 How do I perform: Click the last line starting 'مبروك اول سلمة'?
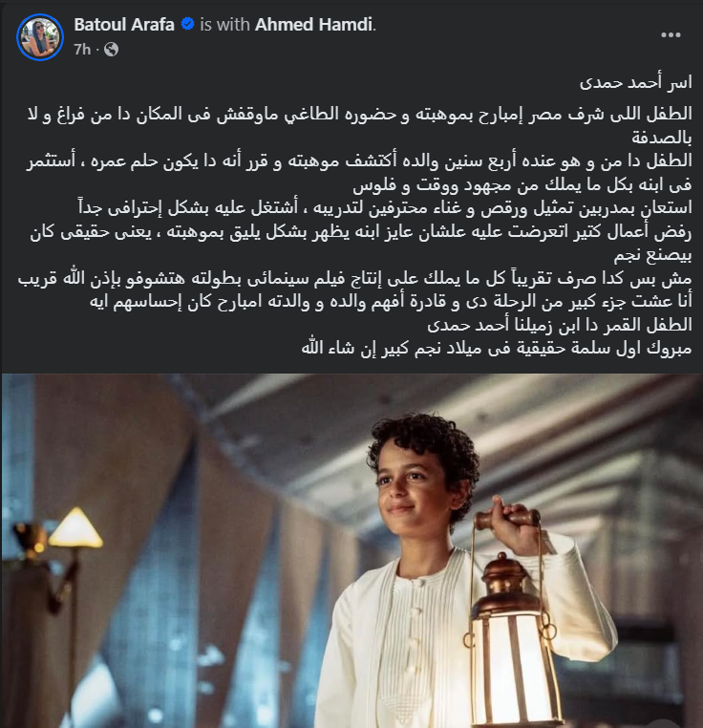click(x=497, y=348)
